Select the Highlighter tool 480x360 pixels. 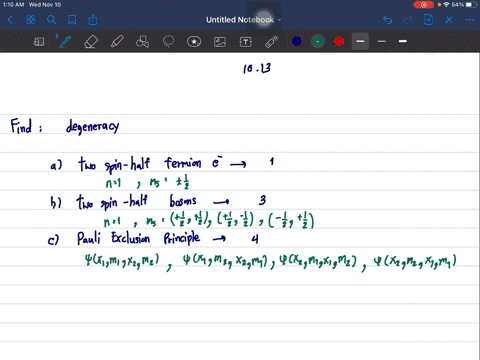[117, 42]
